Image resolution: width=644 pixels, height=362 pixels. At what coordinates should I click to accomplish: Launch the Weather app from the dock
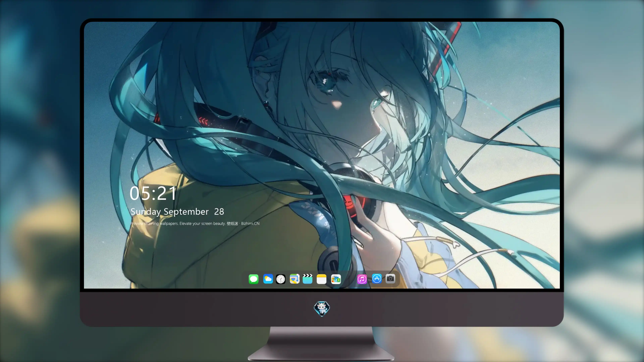tap(268, 279)
